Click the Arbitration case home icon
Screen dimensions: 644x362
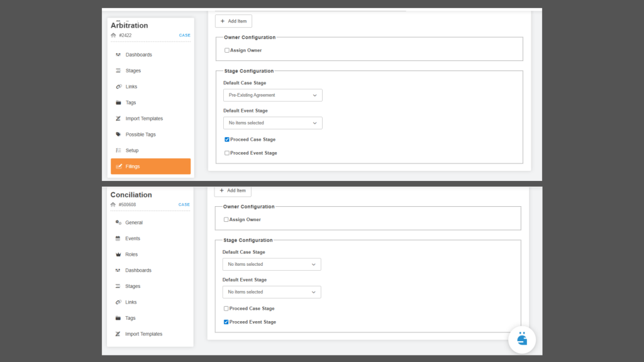[x=113, y=35]
